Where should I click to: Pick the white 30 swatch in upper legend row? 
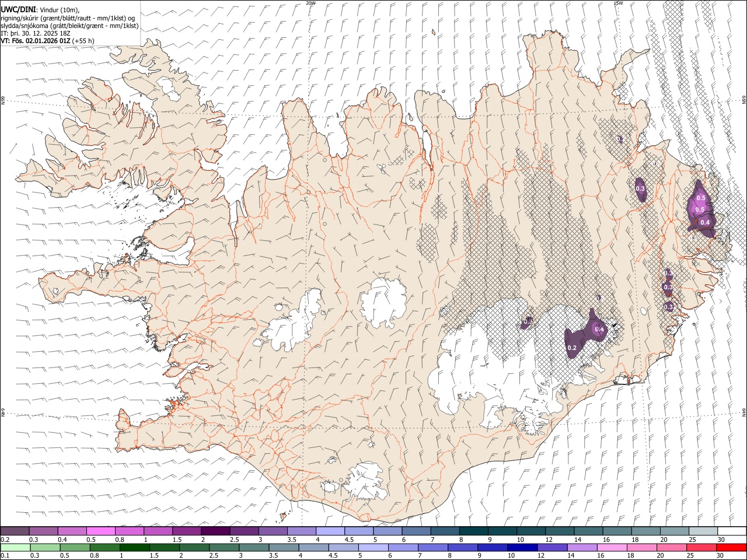point(732,531)
